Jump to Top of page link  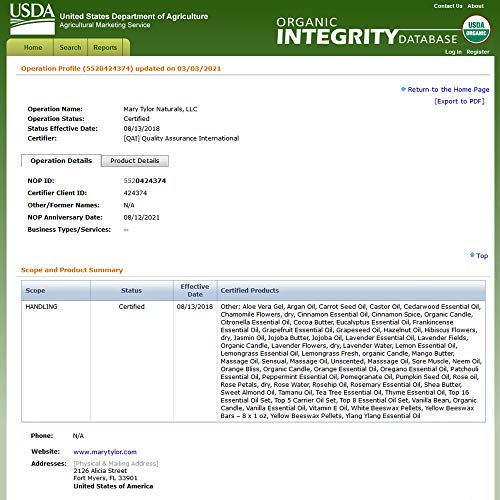[482, 256]
